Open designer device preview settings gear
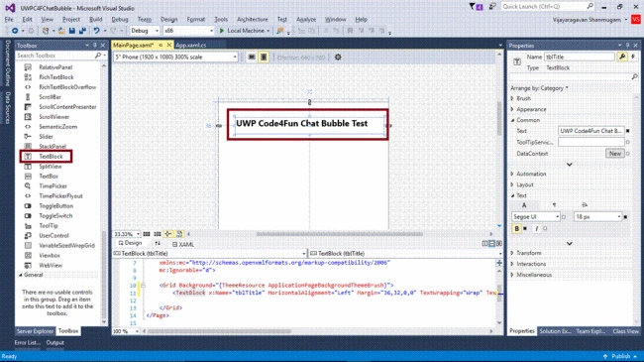644x362 pixels. (x=338, y=58)
